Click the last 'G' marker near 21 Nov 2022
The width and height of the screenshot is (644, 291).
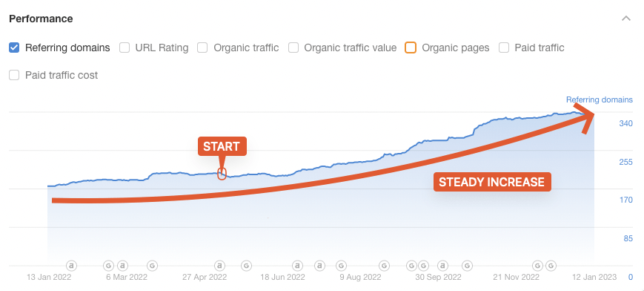(x=551, y=266)
